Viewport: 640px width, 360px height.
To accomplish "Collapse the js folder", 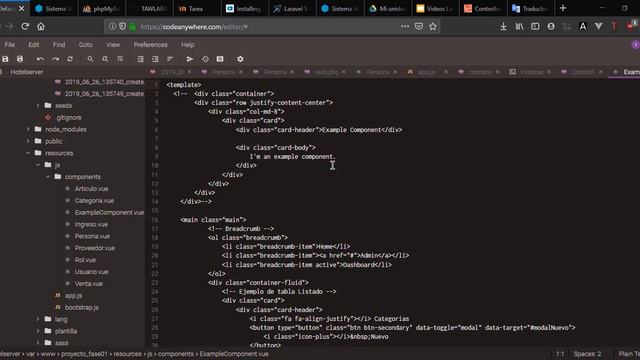I will 38,165.
